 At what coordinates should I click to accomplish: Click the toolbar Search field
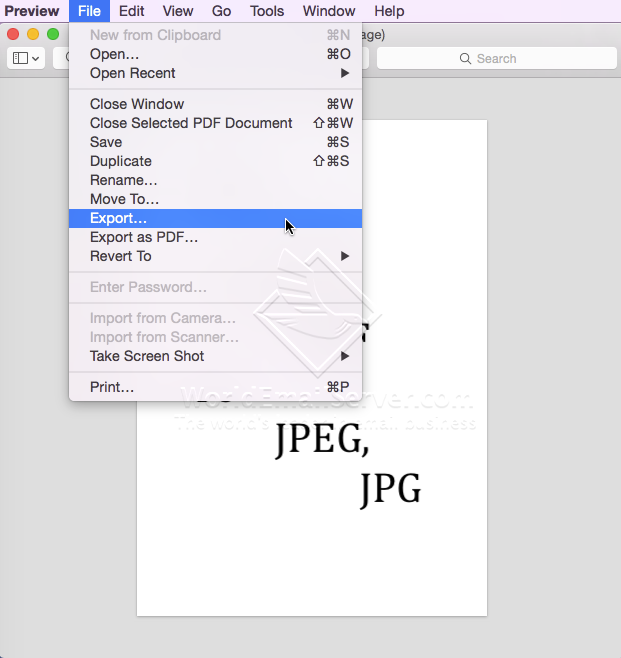[x=497, y=58]
